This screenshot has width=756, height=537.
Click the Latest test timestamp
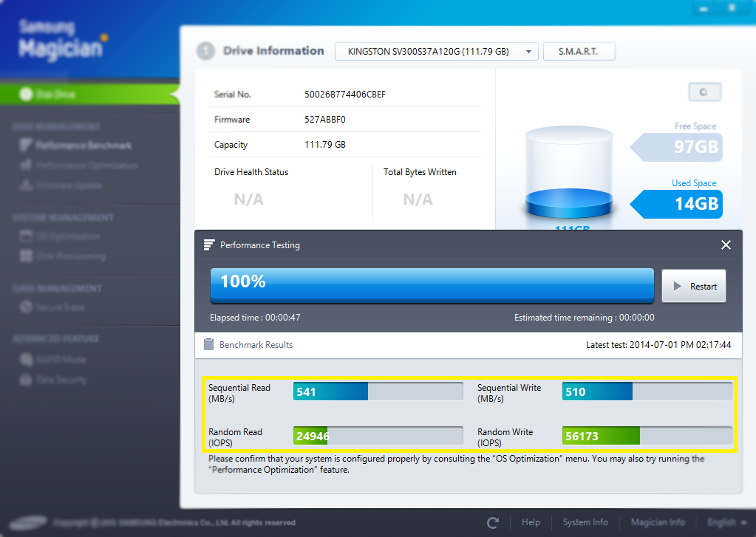pos(658,345)
